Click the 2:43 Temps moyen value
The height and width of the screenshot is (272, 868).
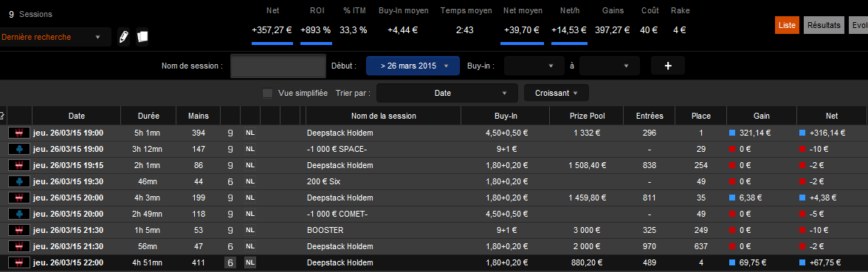point(465,30)
